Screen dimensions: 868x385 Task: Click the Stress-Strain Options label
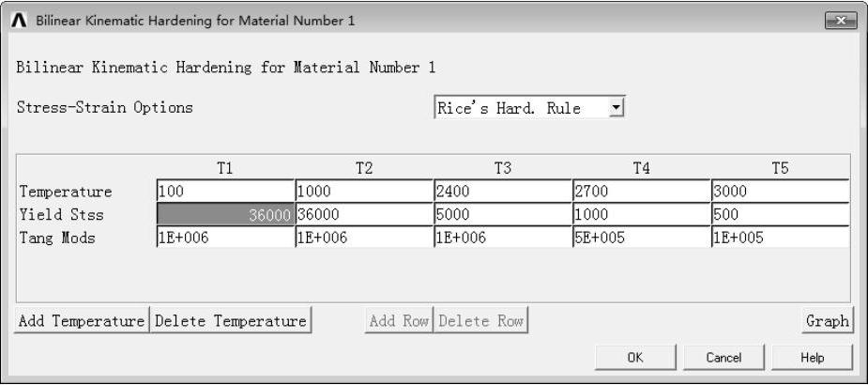tap(104, 107)
